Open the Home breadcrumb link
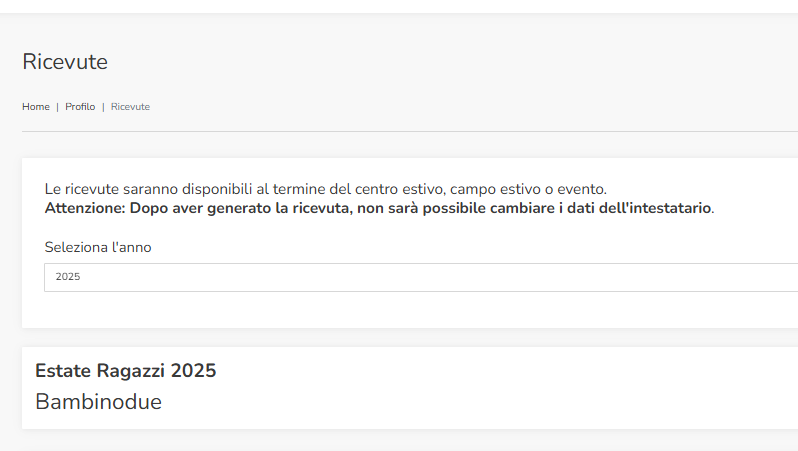Screen dimensions: 798x451 coord(36,107)
